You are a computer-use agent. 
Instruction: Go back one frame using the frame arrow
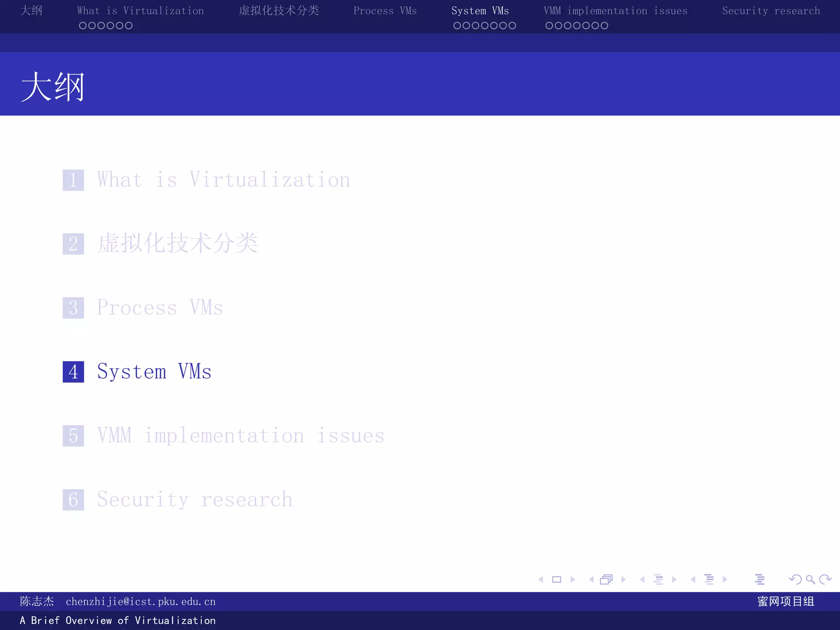pos(591,580)
